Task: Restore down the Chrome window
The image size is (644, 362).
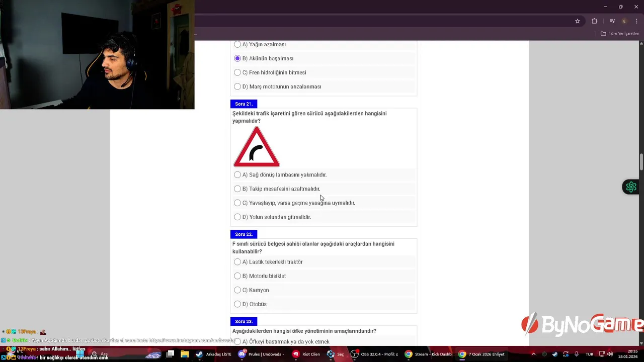Action: pos(620,7)
